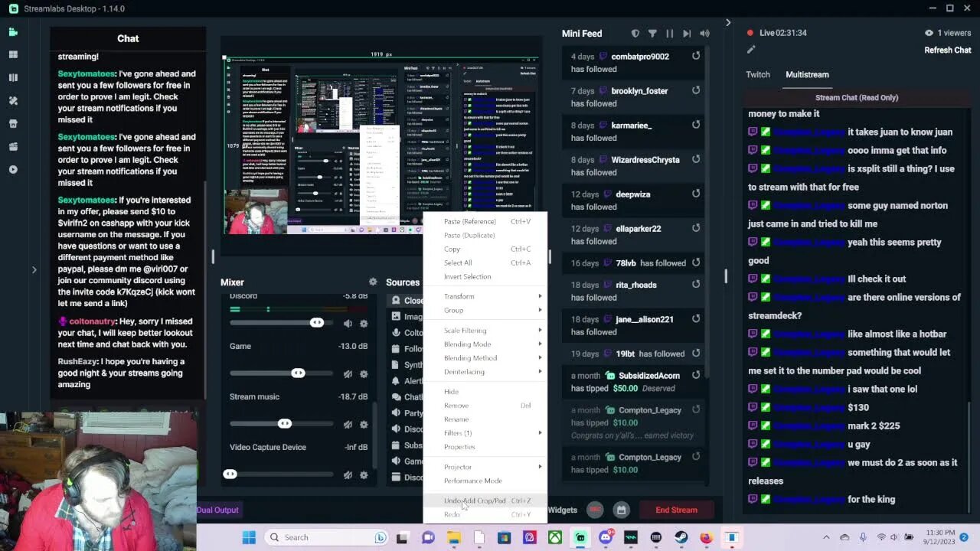Pause the Mini Feed alert queue
Image resolution: width=980 pixels, height=551 pixels.
(670, 34)
